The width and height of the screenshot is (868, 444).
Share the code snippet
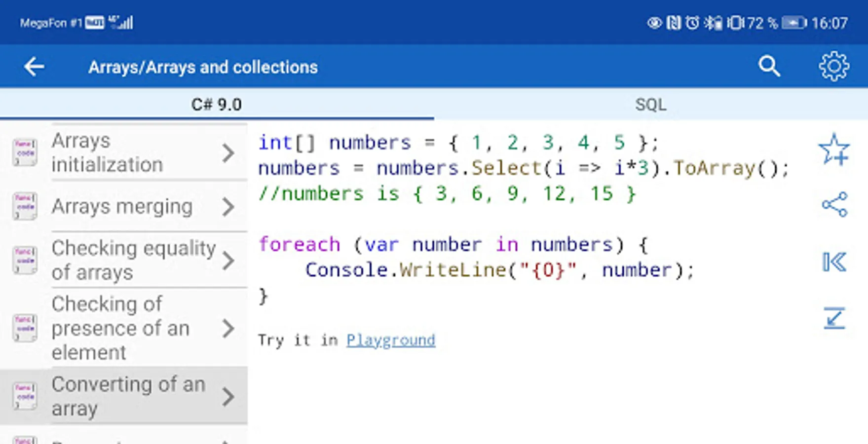tap(834, 204)
